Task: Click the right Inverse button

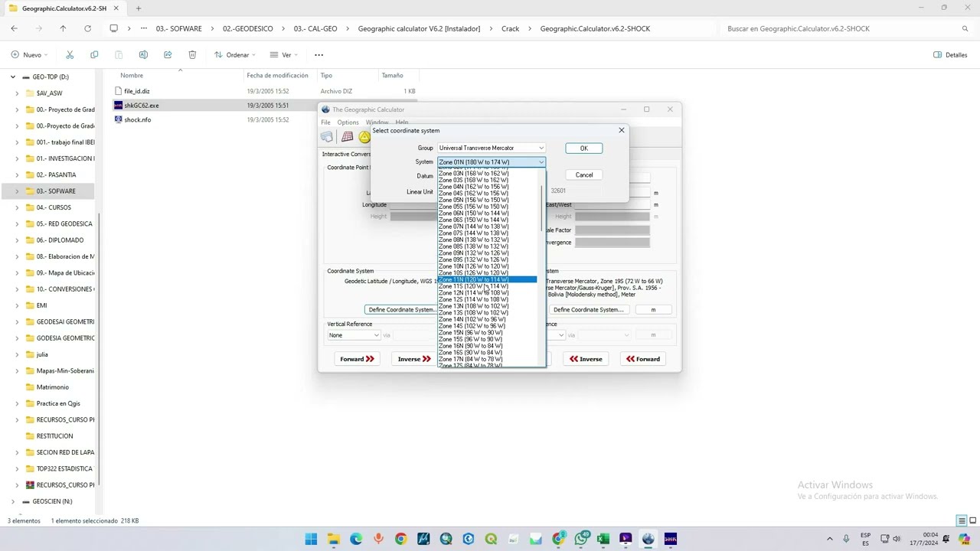Action: (x=586, y=359)
